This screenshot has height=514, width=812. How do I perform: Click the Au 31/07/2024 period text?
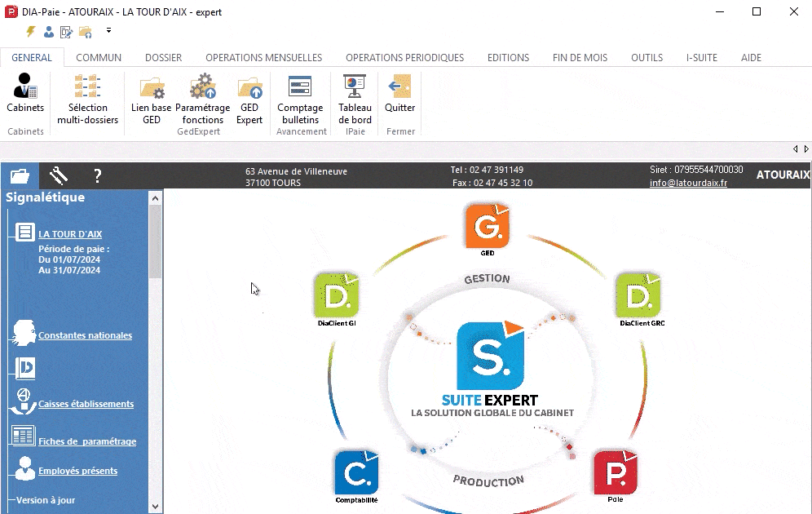click(69, 270)
